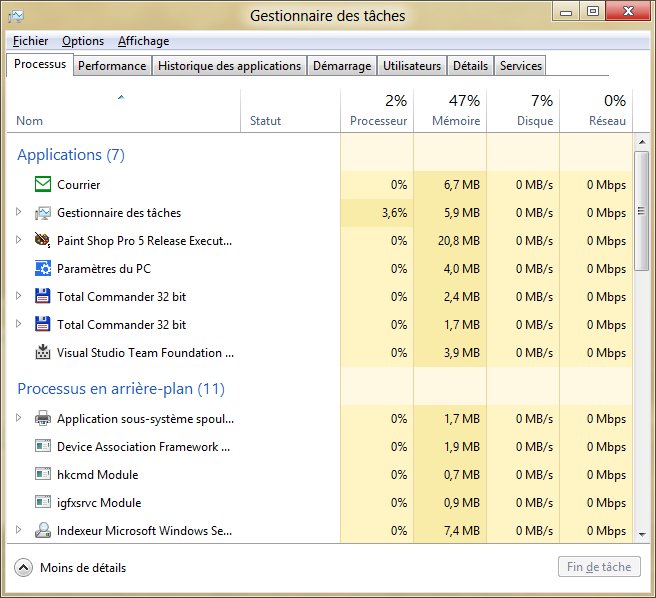656x598 pixels.
Task: Click the Indexeur Microsoft Windows Search icon
Action: pyautogui.click(x=43, y=531)
